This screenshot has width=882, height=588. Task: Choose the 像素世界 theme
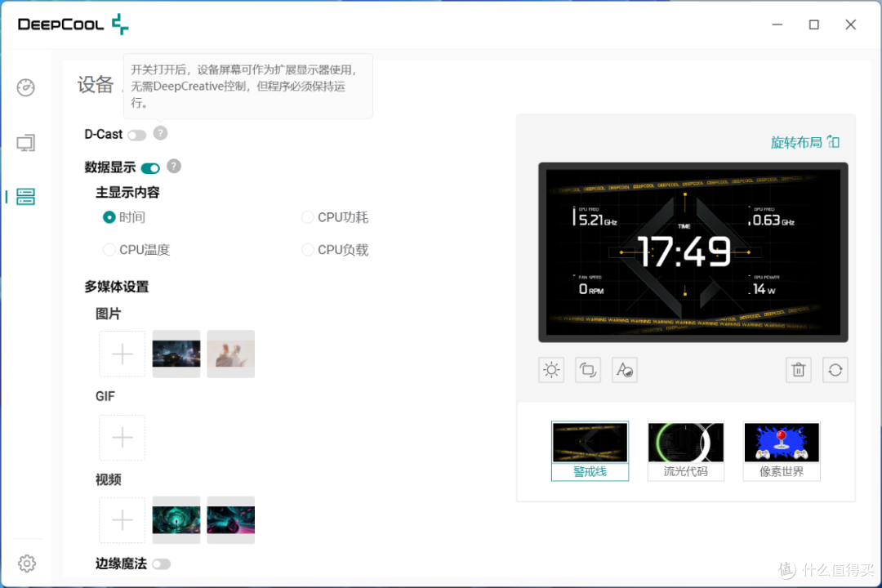coord(782,452)
